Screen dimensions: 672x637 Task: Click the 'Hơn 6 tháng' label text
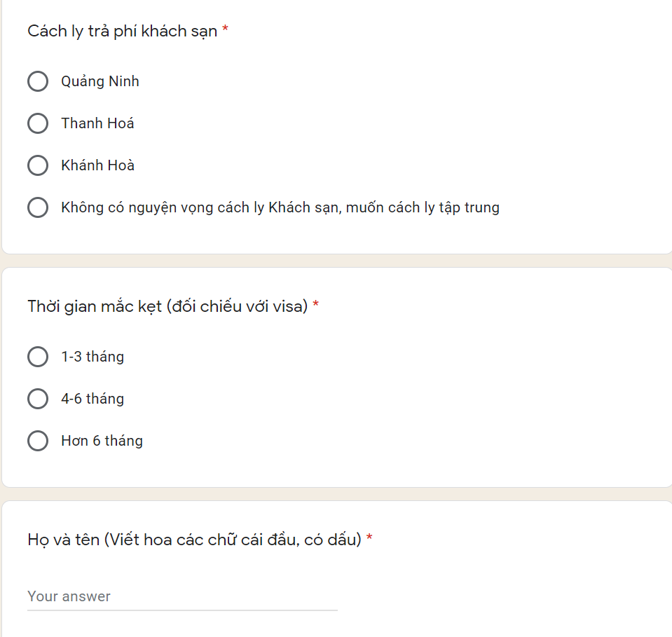[x=102, y=441]
